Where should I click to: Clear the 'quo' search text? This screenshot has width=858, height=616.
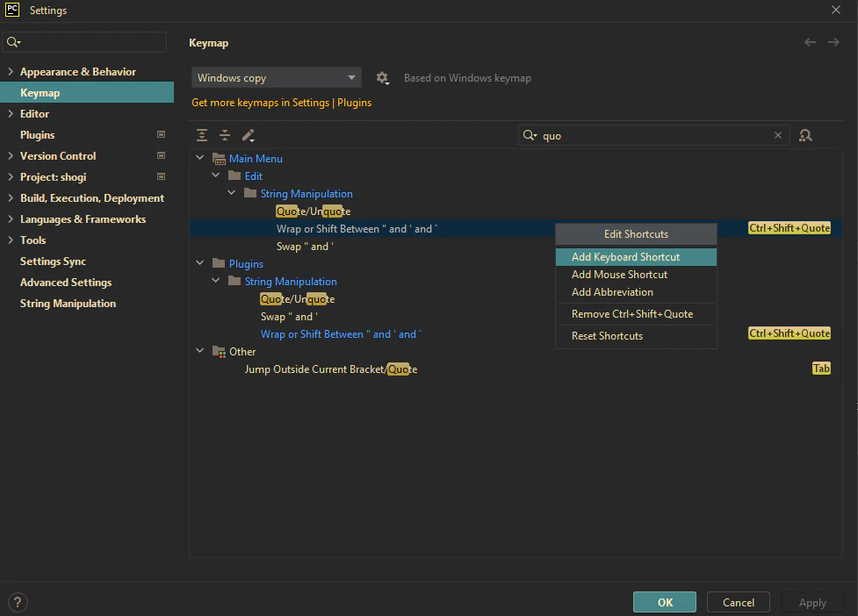pos(777,135)
